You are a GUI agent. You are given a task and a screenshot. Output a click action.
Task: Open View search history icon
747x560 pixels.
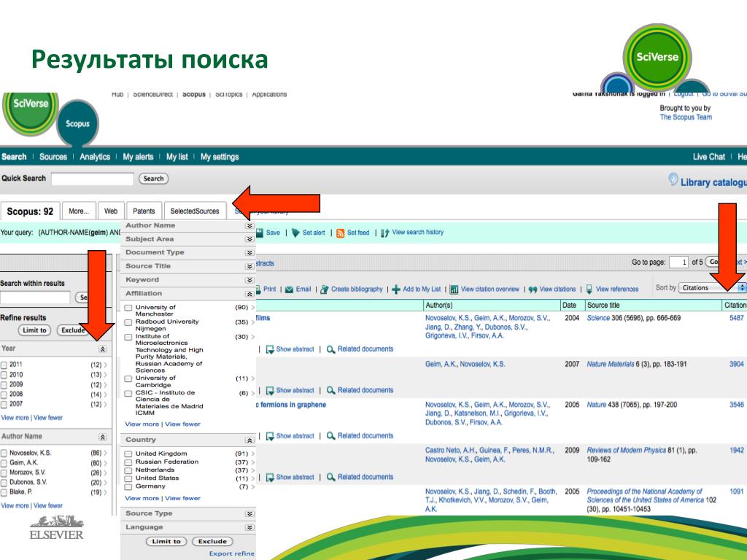pyautogui.click(x=385, y=233)
